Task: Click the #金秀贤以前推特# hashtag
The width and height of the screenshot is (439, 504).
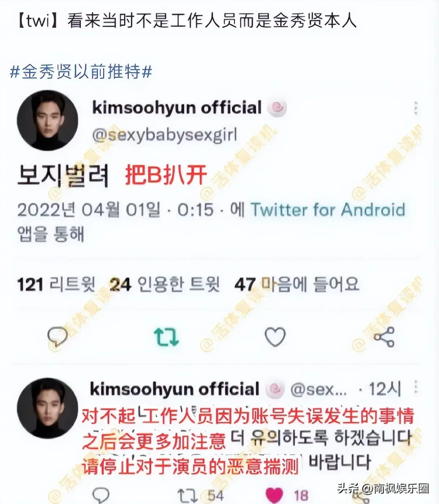Action: [x=81, y=71]
